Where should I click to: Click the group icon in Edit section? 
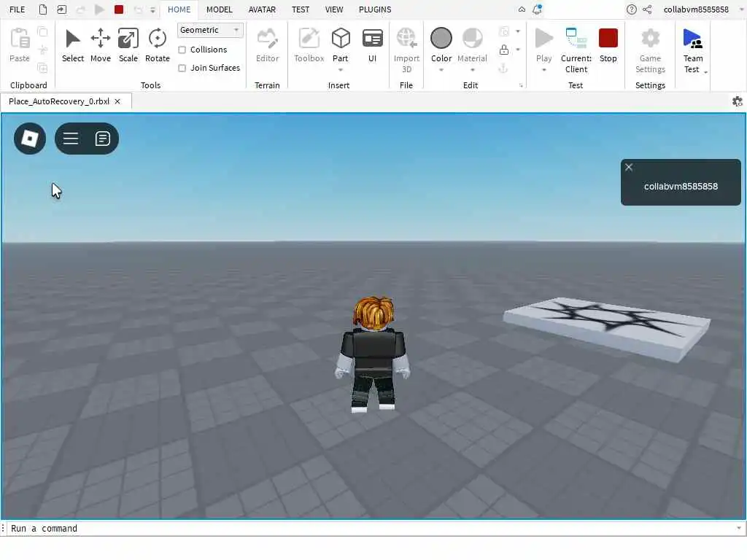tap(503, 31)
